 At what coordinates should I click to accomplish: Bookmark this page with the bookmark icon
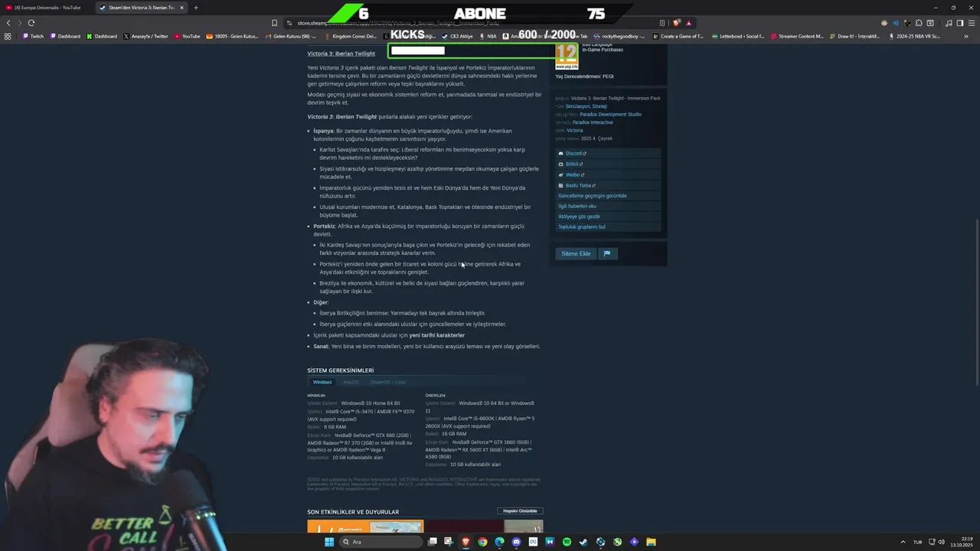click(x=274, y=23)
